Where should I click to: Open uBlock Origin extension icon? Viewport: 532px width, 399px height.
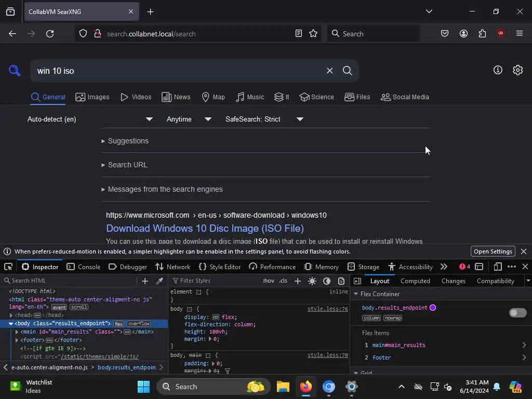[500, 33]
